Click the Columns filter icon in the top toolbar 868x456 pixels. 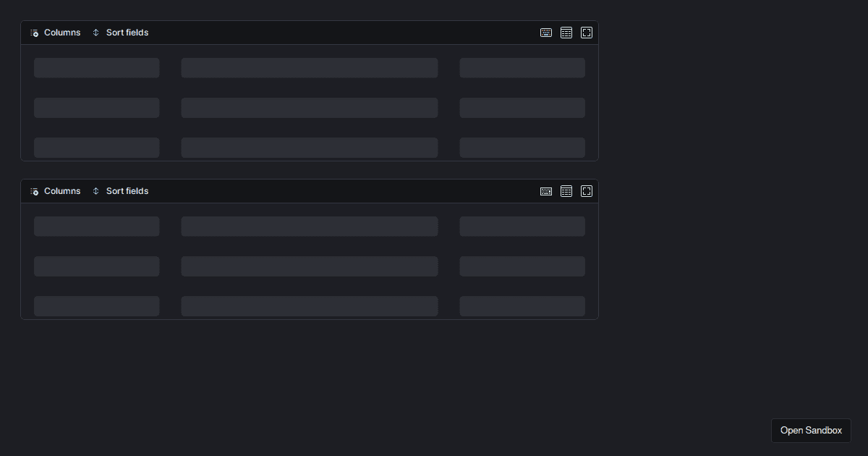coord(34,32)
